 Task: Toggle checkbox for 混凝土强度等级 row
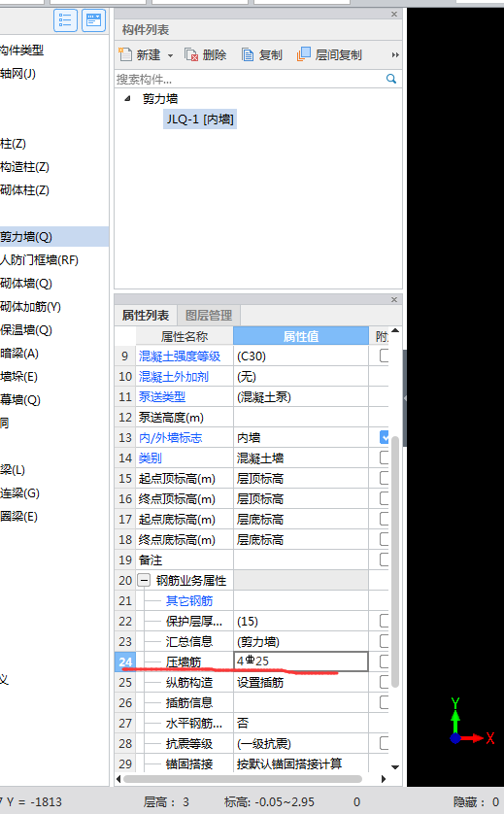point(385,356)
